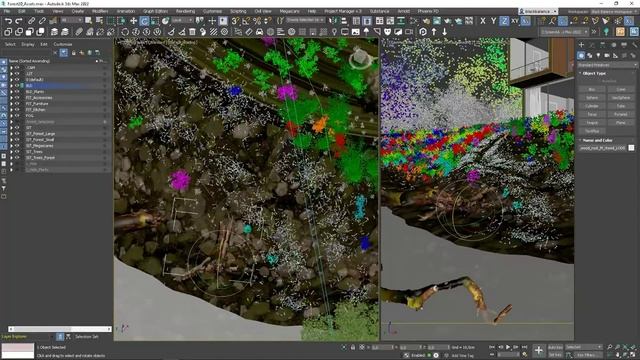The height and width of the screenshot is (360, 640).
Task: Open the Modifiers menu
Action: (100, 11)
